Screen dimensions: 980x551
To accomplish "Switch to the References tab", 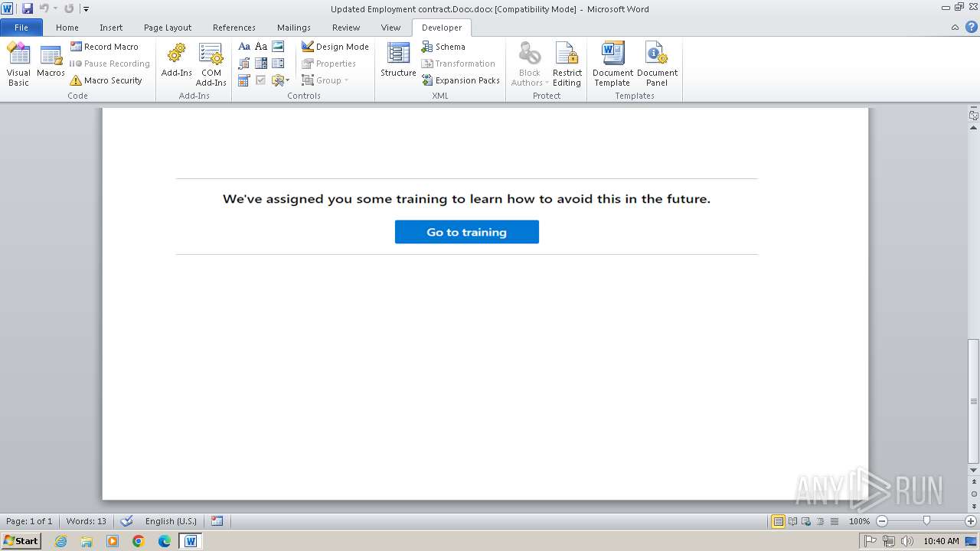I will (x=234, y=28).
